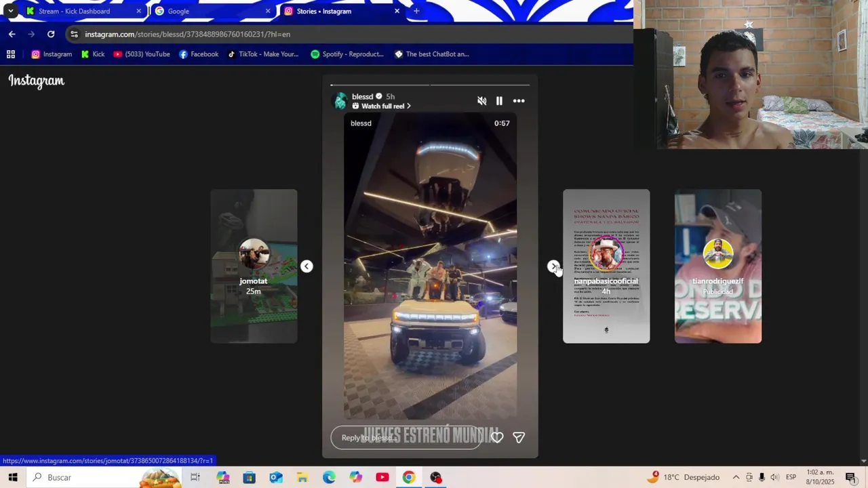Open the ESP language input selector
The width and height of the screenshot is (868, 488).
791,478
